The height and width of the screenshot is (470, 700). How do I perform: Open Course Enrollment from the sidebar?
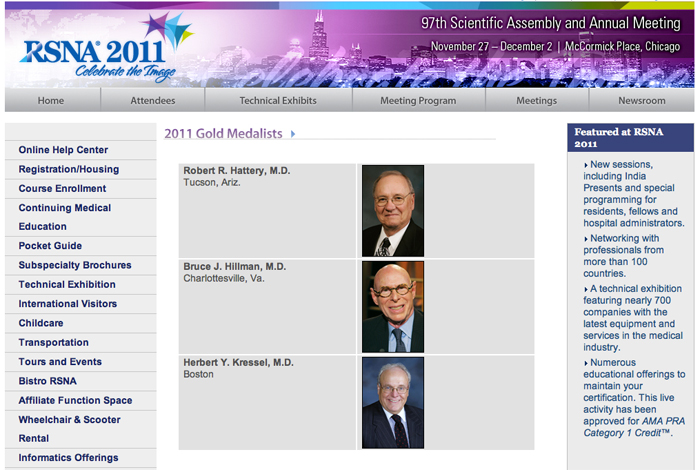[62, 188]
